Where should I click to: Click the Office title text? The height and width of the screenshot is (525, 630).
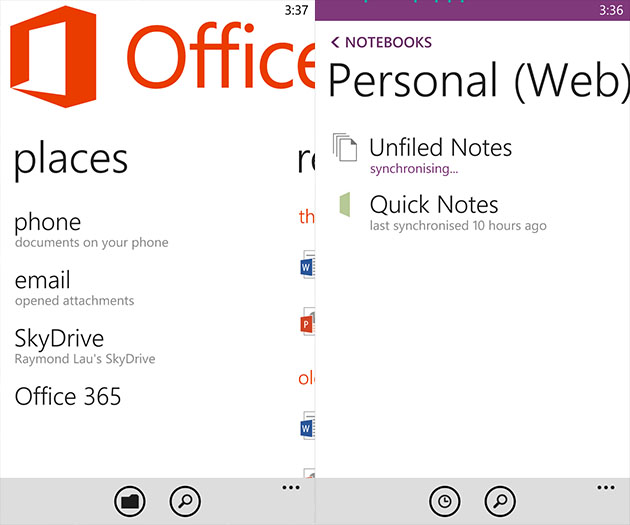(x=222, y=55)
